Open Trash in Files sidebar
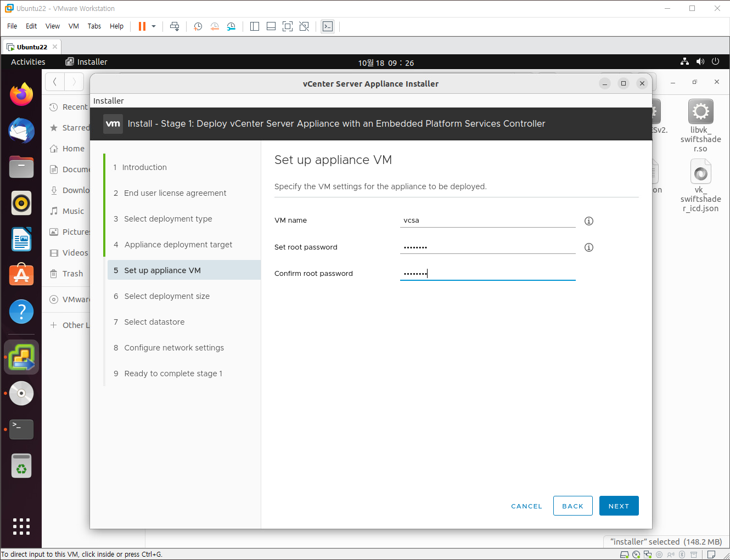The width and height of the screenshot is (730, 560). pos(66,274)
